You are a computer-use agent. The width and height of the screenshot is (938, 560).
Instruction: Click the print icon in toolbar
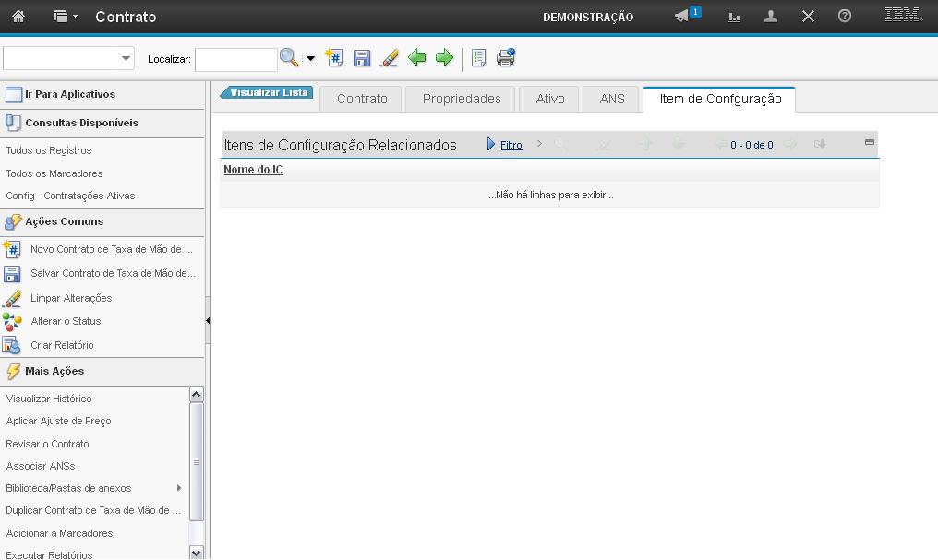click(x=506, y=58)
